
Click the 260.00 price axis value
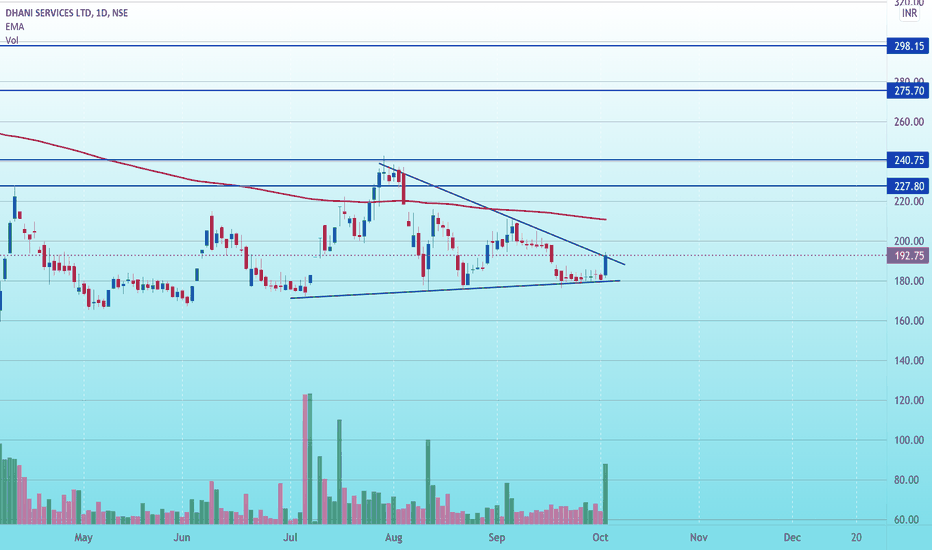tap(909, 122)
